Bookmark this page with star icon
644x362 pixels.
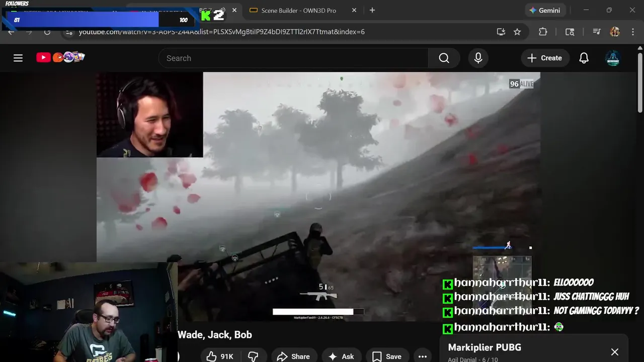click(517, 32)
